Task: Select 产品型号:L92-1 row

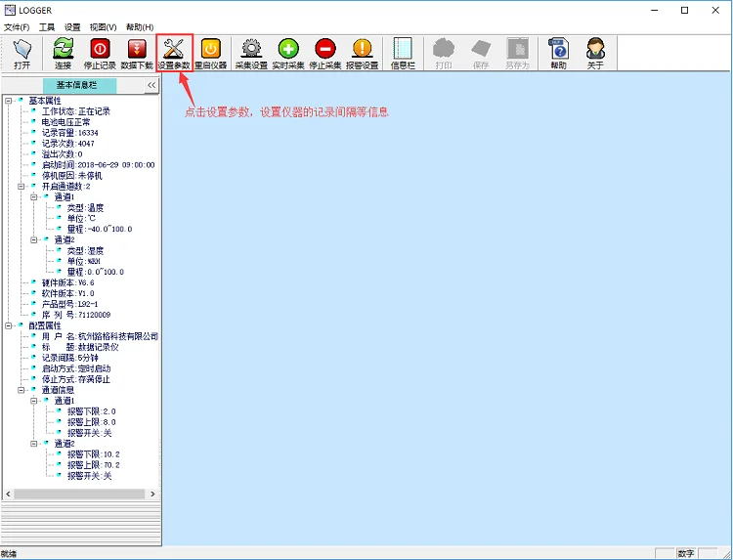Action: (x=69, y=304)
